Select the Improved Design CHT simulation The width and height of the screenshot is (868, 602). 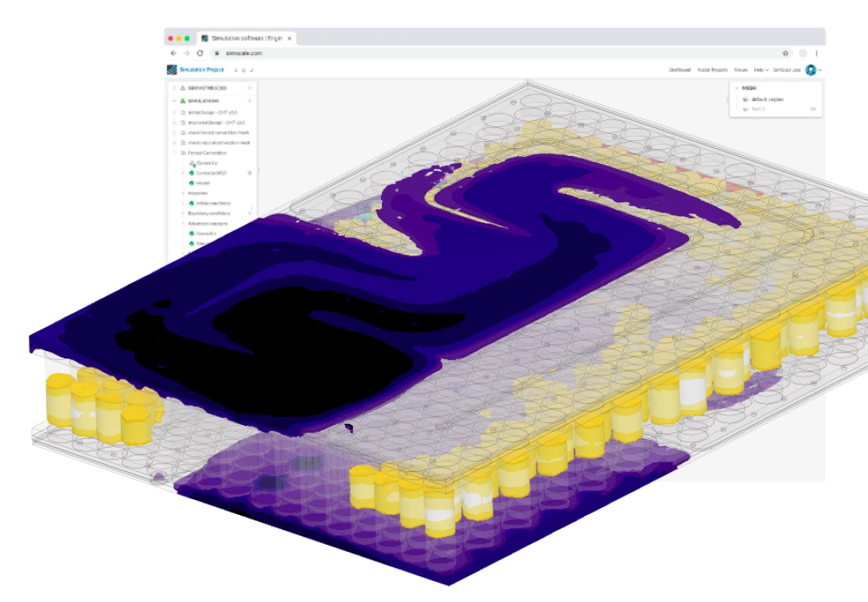216,122
